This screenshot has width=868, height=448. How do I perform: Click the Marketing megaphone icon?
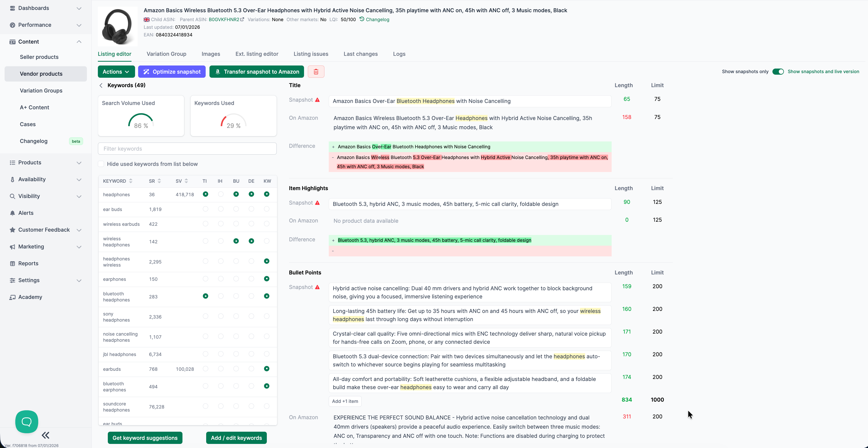(x=12, y=247)
